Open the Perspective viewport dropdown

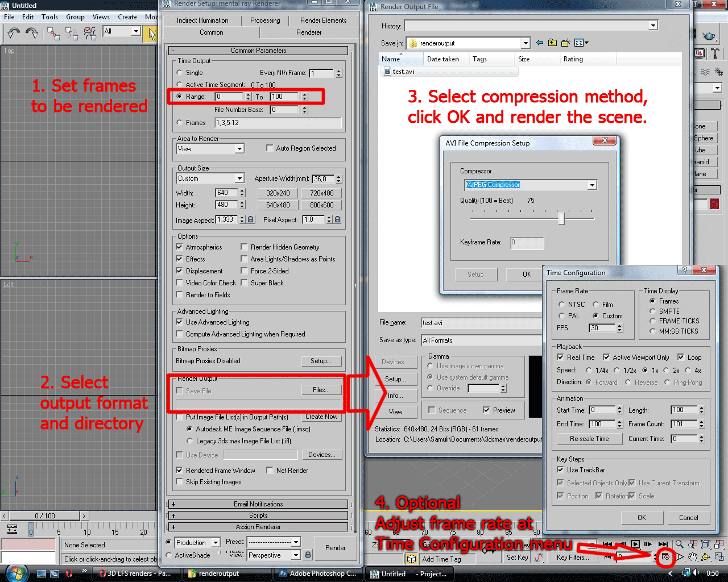tap(296, 555)
